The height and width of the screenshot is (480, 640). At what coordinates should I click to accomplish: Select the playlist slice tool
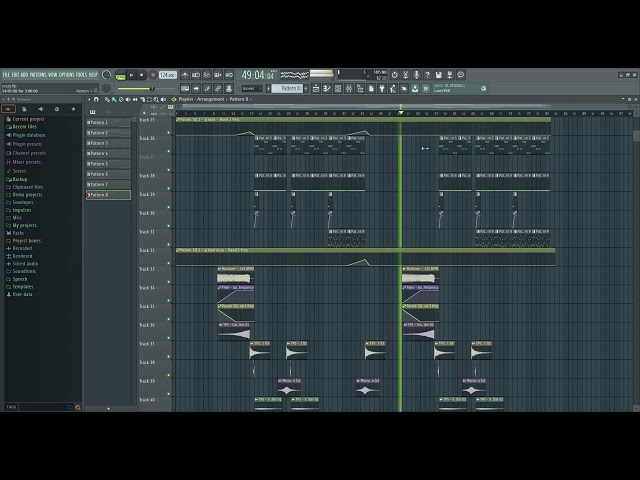[142, 100]
